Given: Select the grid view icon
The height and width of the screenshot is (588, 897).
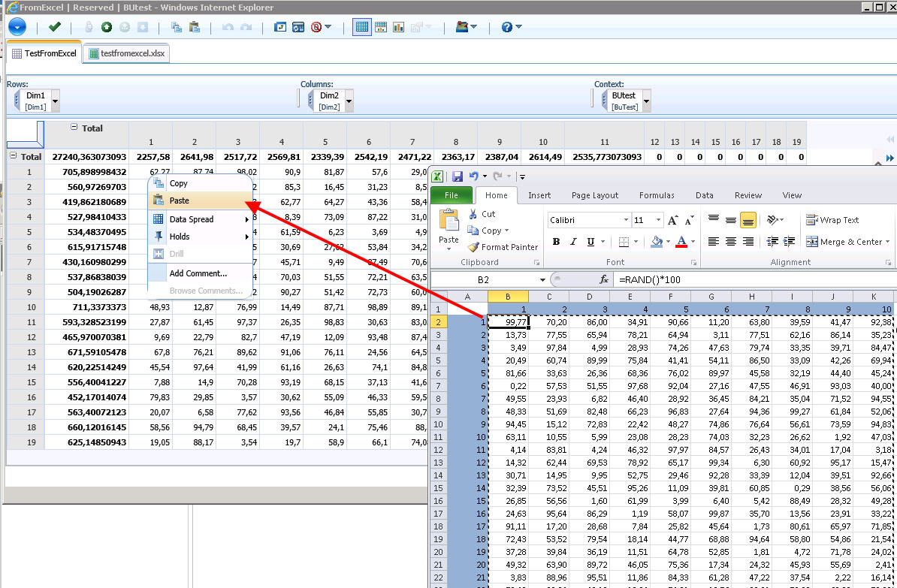Looking at the screenshot, I should (362, 27).
